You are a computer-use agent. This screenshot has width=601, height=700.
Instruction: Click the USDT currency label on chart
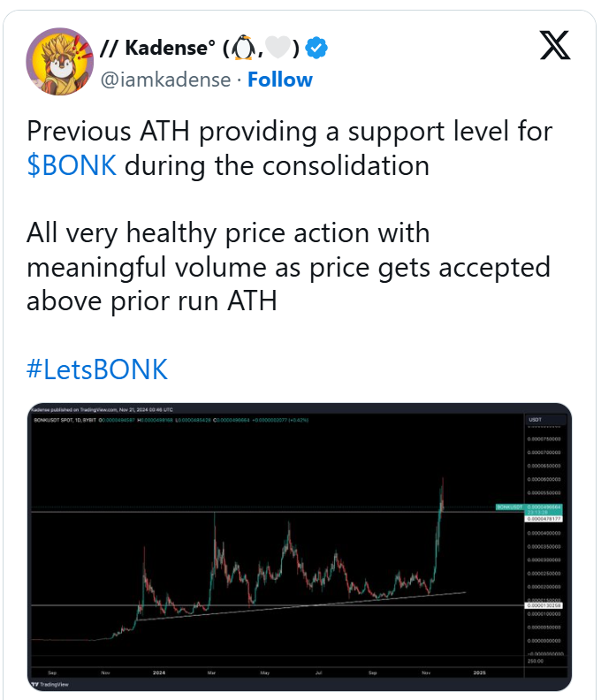pyautogui.click(x=535, y=419)
